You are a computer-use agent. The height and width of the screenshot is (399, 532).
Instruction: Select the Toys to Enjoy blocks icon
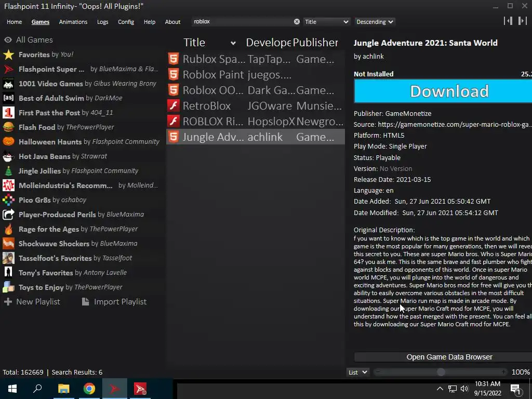point(8,287)
